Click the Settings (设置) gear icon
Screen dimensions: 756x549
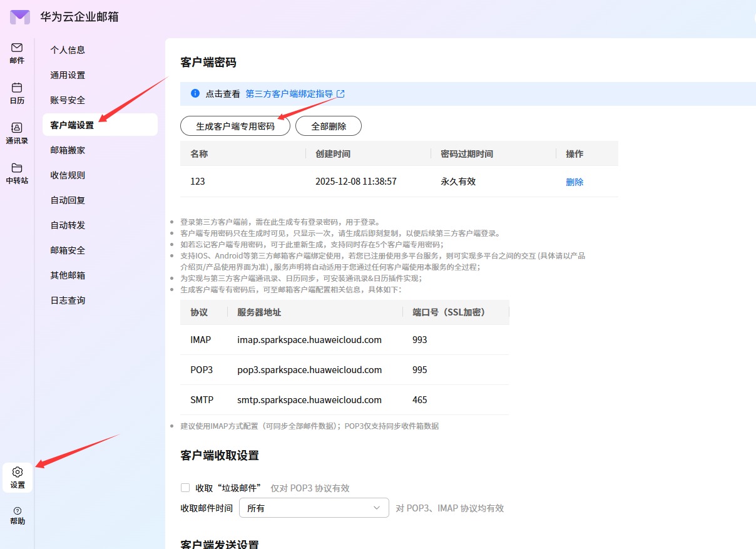[x=18, y=473]
